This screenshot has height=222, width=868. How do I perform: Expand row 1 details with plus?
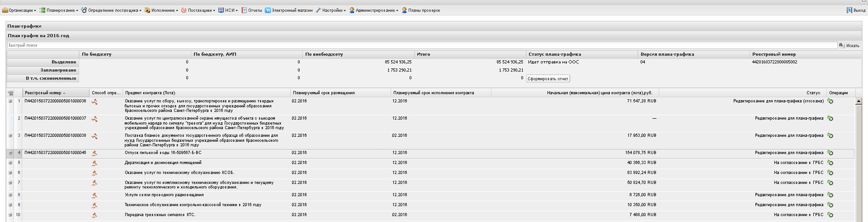click(x=10, y=101)
